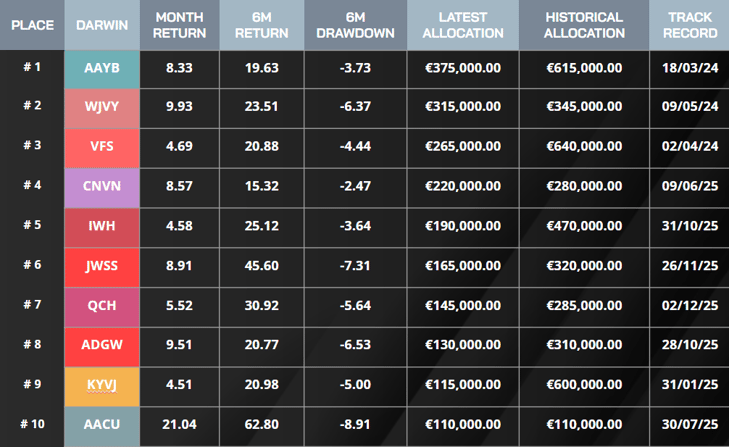Open the IWH darwin entry

pyautogui.click(x=102, y=228)
